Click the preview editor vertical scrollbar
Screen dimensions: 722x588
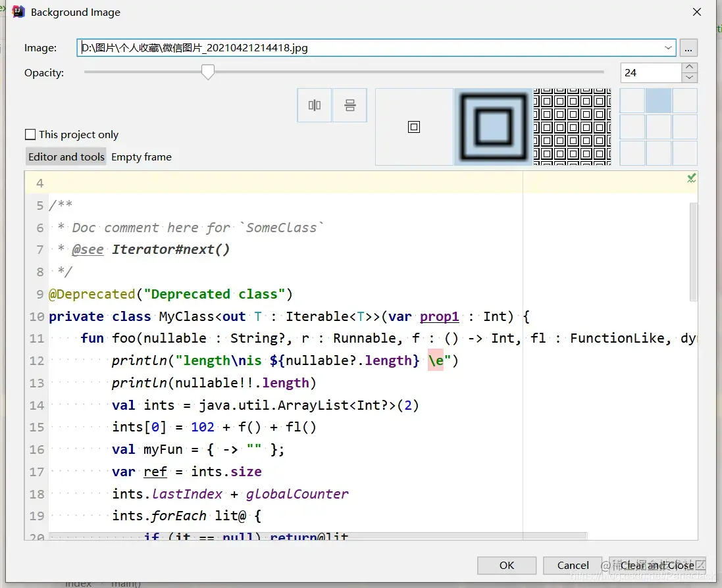click(x=694, y=252)
